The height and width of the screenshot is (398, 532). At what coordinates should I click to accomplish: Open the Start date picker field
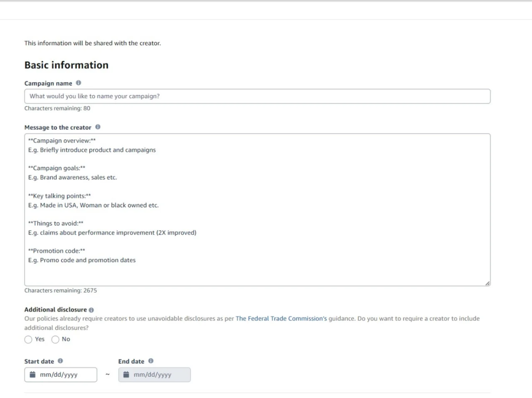pyautogui.click(x=61, y=374)
